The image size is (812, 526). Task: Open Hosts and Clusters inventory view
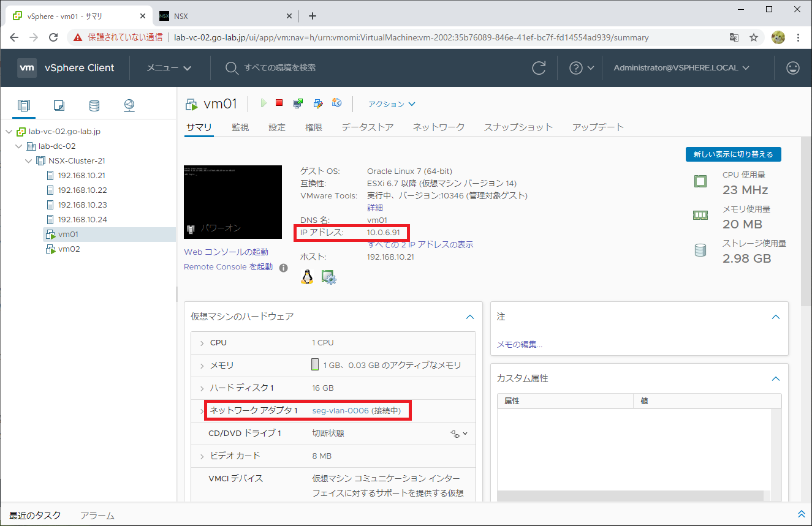(x=23, y=105)
